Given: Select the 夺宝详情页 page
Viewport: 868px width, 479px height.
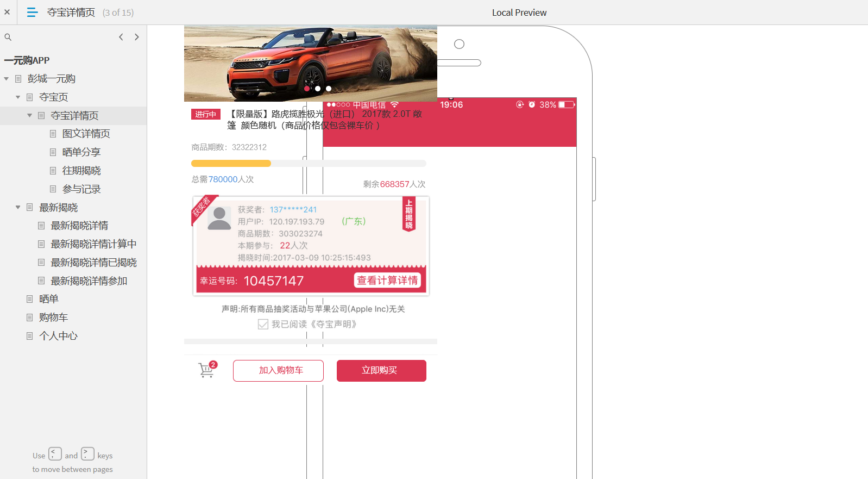Looking at the screenshot, I should [x=75, y=116].
